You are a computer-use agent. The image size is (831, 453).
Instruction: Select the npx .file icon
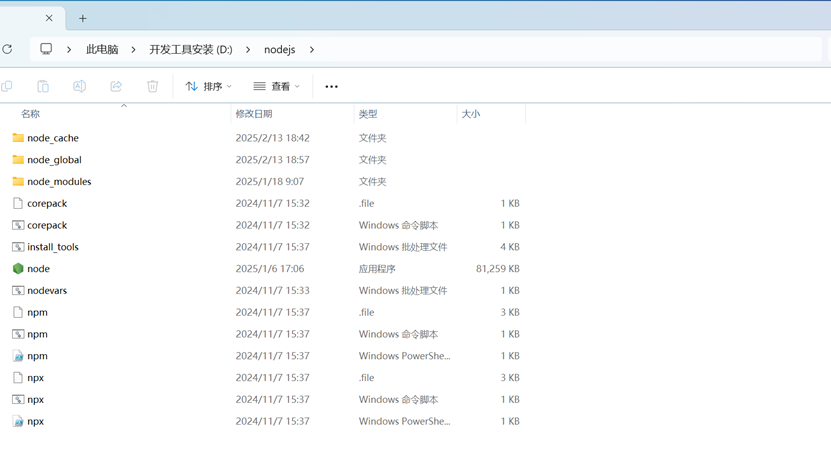(18, 378)
